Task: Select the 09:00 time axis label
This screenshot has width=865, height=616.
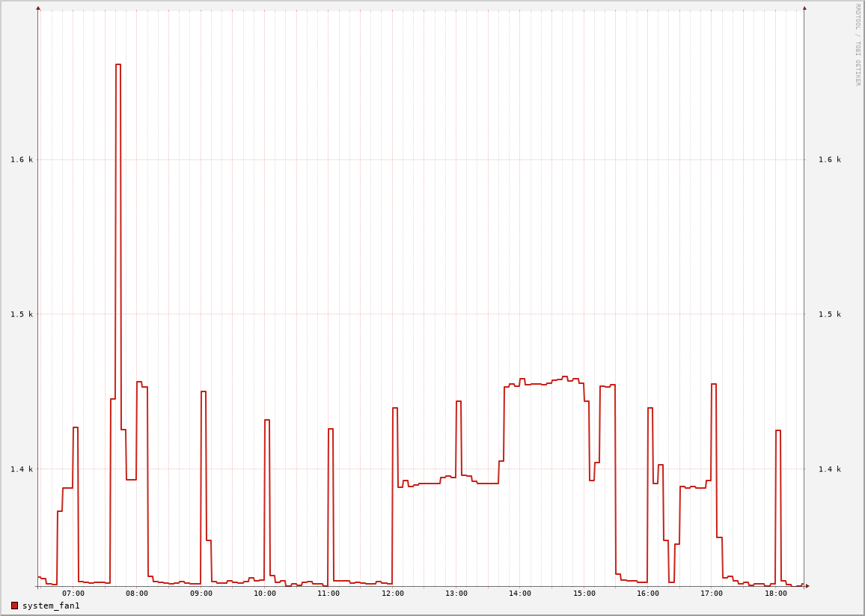Action: (x=201, y=594)
